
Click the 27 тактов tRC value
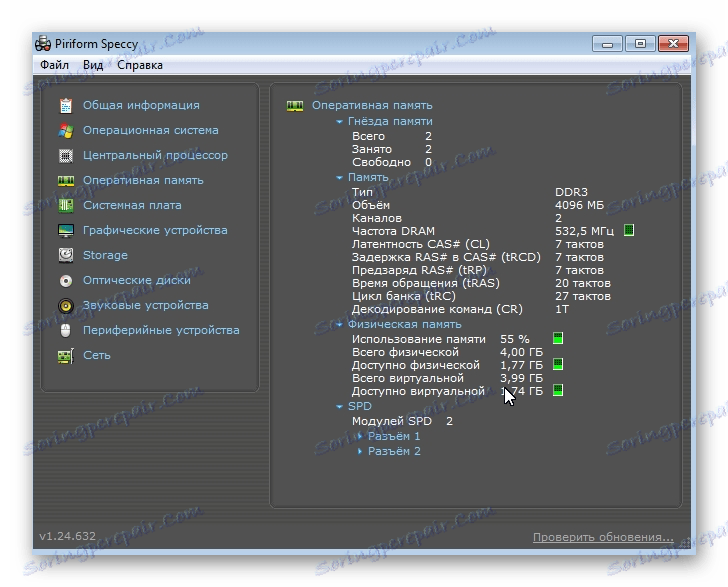pos(583,296)
